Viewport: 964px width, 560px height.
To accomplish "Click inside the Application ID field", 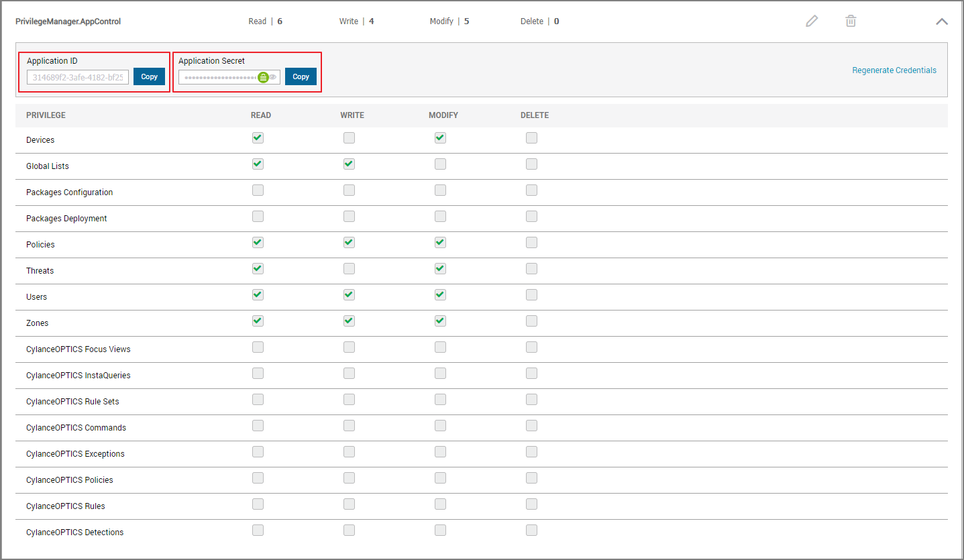I will click(77, 77).
